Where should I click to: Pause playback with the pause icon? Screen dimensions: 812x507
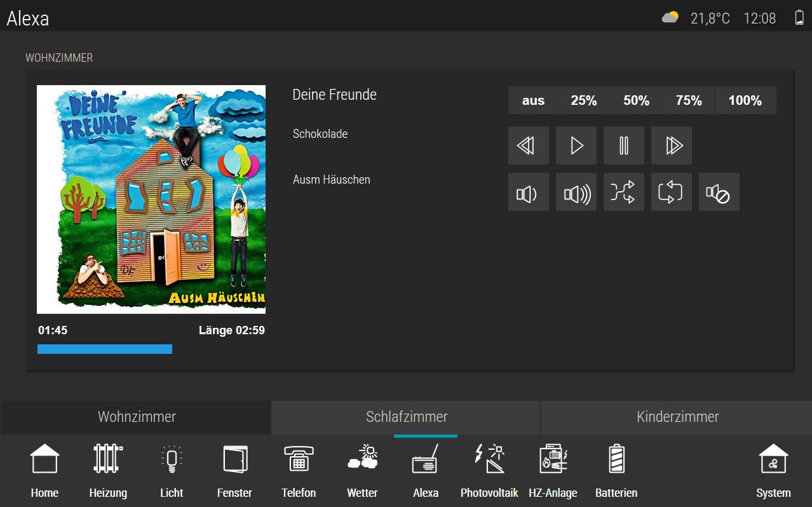(623, 145)
